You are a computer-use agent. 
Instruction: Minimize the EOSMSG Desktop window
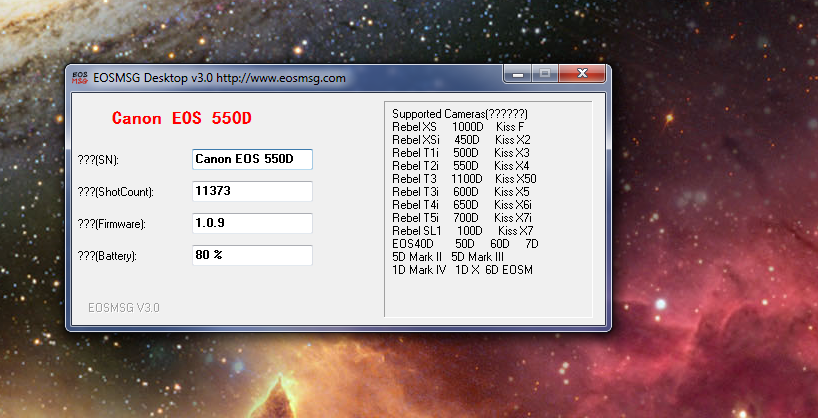(518, 74)
